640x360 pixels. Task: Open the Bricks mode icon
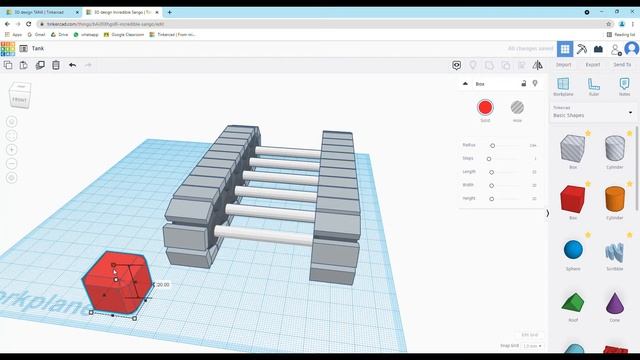point(598,49)
